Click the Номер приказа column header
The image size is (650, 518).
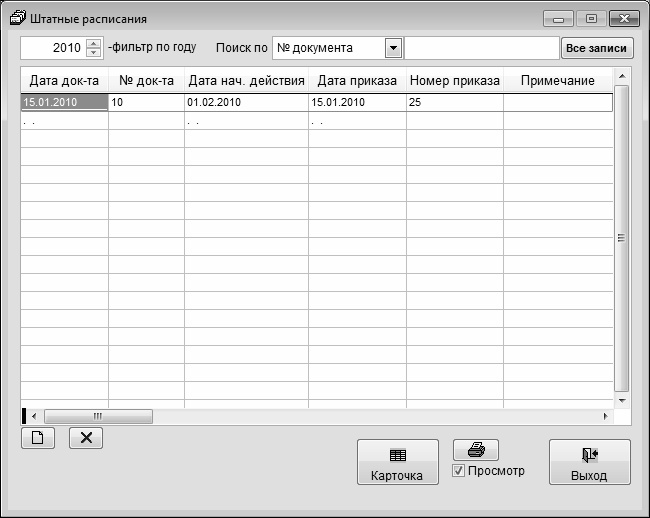pyautogui.click(x=454, y=80)
